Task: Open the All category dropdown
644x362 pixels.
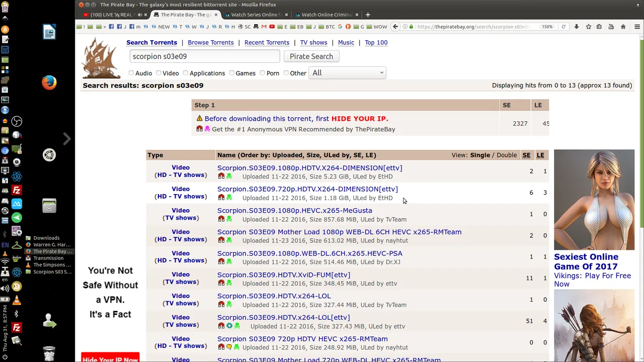Action: tap(347, 73)
